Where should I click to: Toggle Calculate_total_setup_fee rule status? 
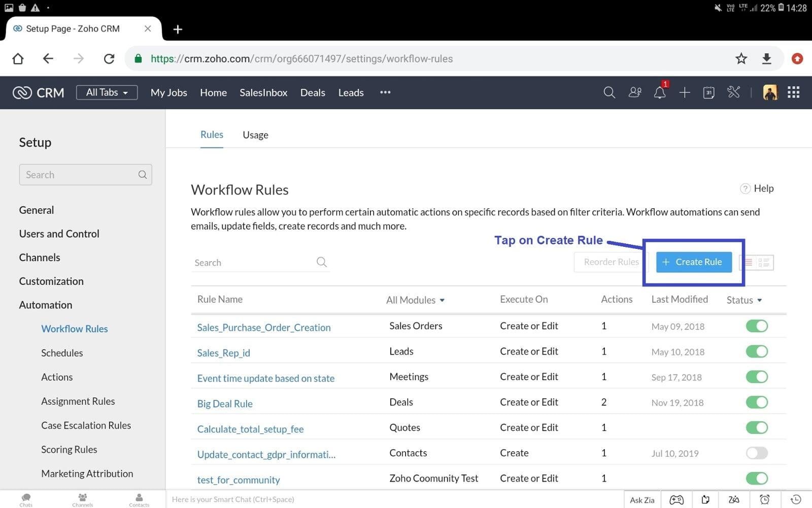tap(757, 428)
